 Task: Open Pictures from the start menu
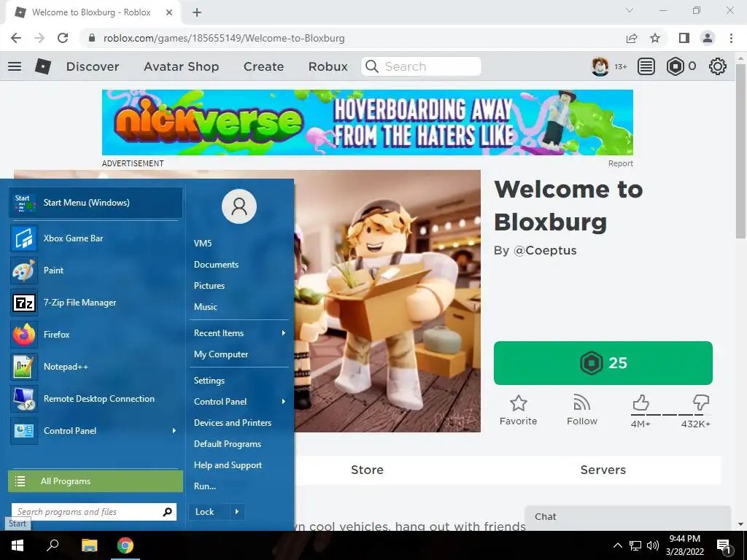209,286
